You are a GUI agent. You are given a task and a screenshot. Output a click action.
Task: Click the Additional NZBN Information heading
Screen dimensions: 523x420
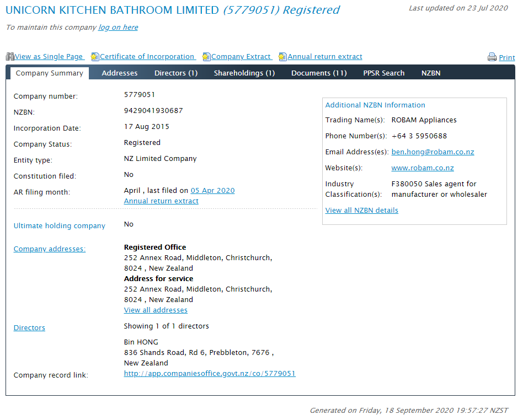point(375,105)
